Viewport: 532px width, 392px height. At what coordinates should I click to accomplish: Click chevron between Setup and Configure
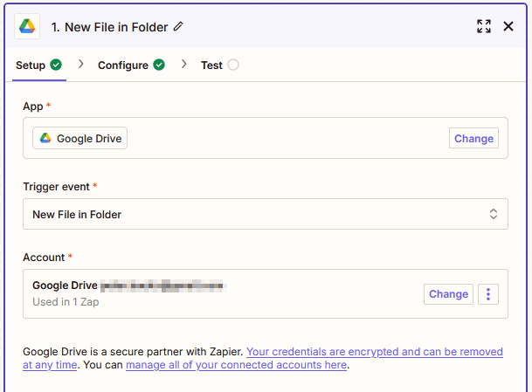80,64
